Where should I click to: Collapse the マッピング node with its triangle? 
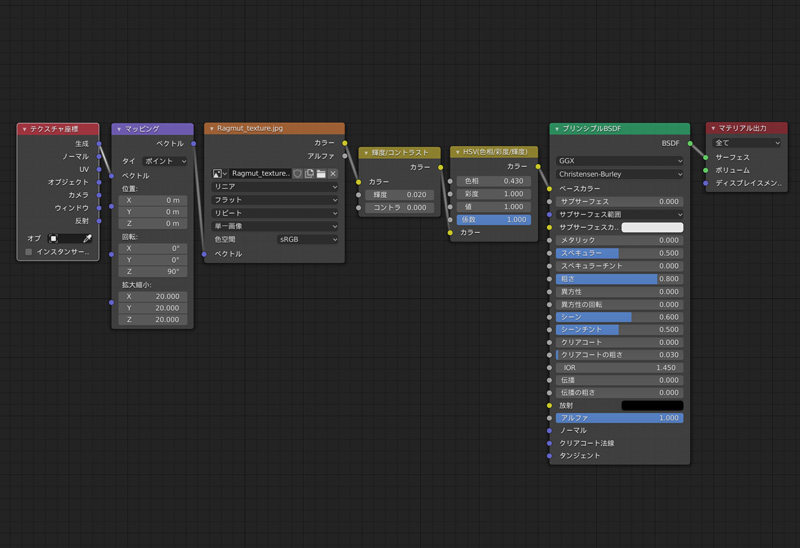click(x=118, y=129)
